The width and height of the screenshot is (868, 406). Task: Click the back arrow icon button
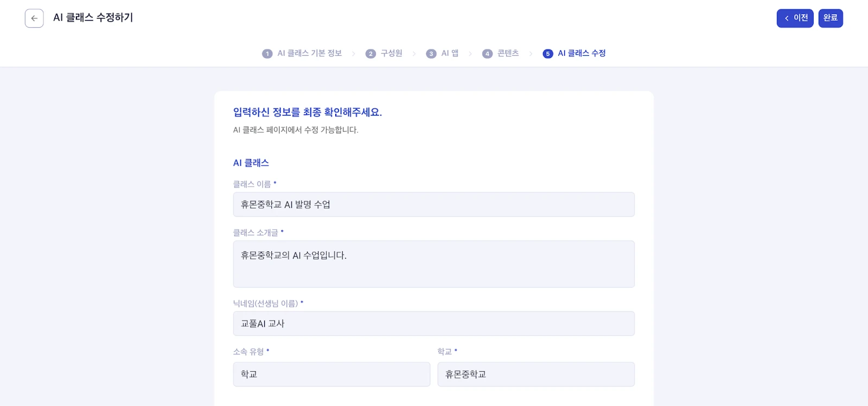click(34, 18)
